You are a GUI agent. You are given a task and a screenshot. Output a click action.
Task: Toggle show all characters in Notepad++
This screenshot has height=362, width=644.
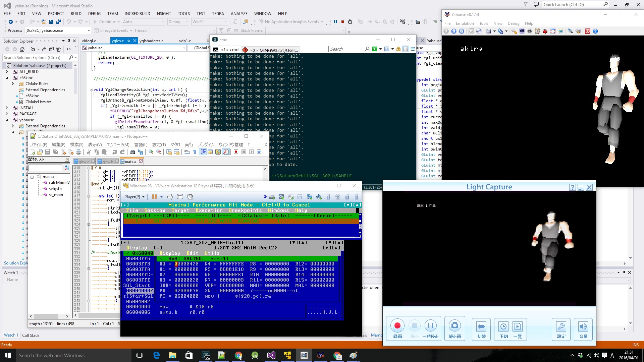coord(195,152)
